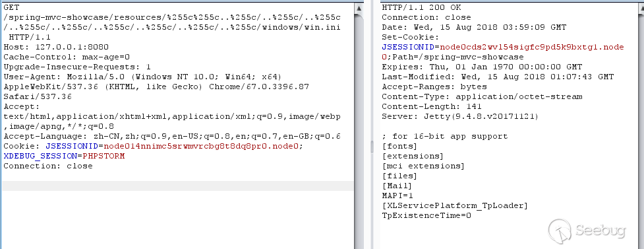Click the Accept-Language header line
Viewport: 644px width, 249px height.
[x=171, y=136]
